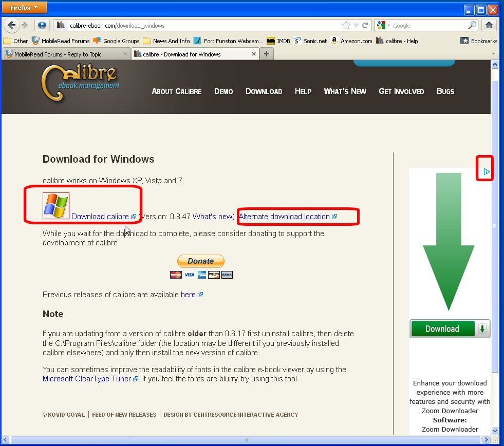Go back with the browser Back arrow
This screenshot has width=504, height=446.
click(11, 25)
